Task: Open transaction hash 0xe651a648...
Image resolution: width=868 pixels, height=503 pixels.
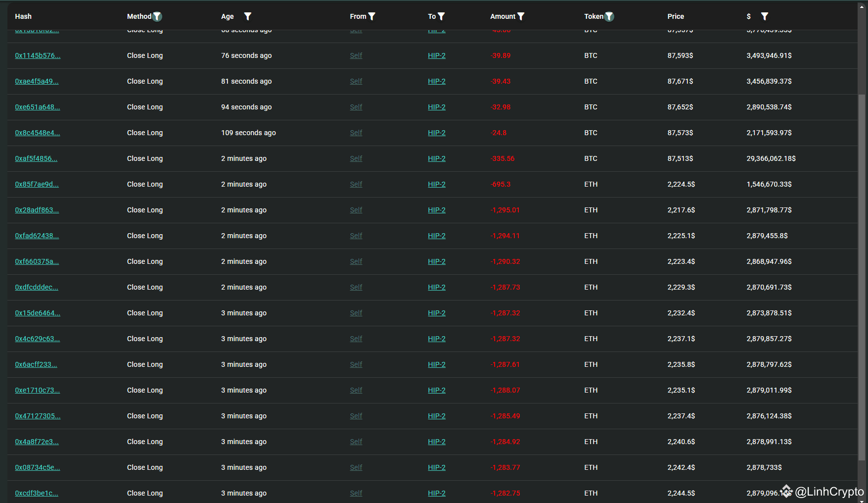Action: [38, 107]
